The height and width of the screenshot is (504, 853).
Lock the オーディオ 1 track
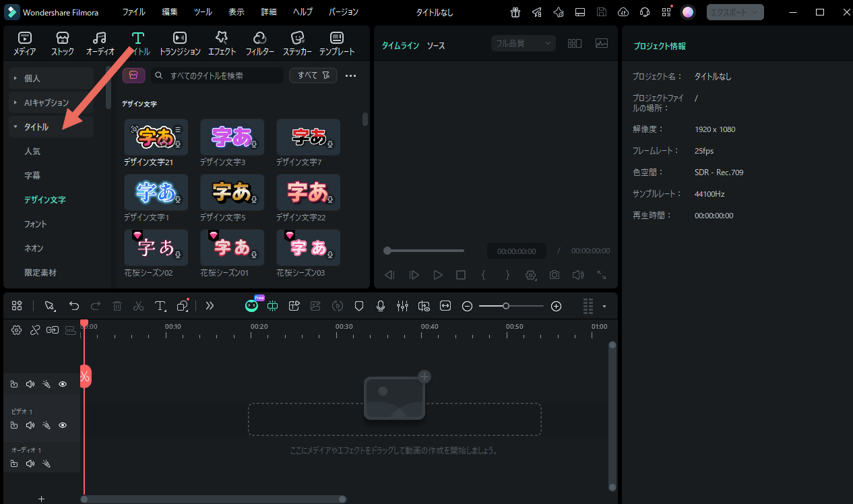tap(13, 464)
